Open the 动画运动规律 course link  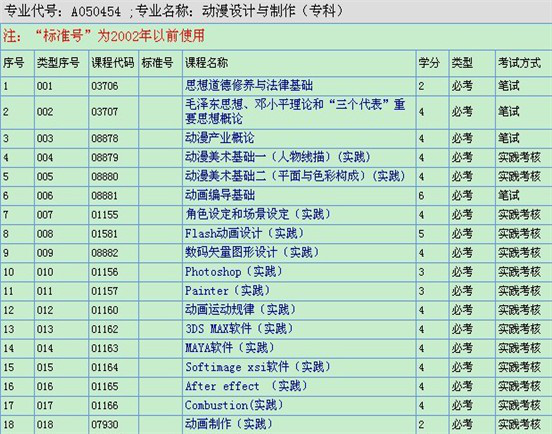click(240, 309)
